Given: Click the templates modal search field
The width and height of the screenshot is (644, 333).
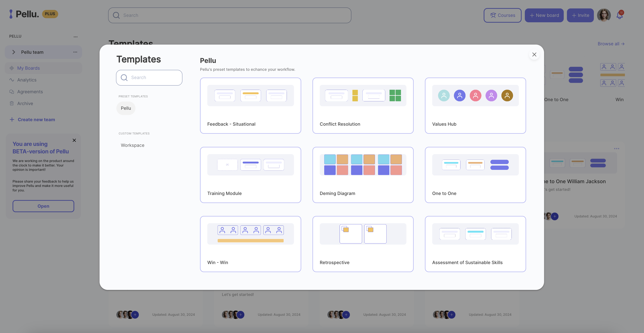Looking at the screenshot, I should 149,78.
